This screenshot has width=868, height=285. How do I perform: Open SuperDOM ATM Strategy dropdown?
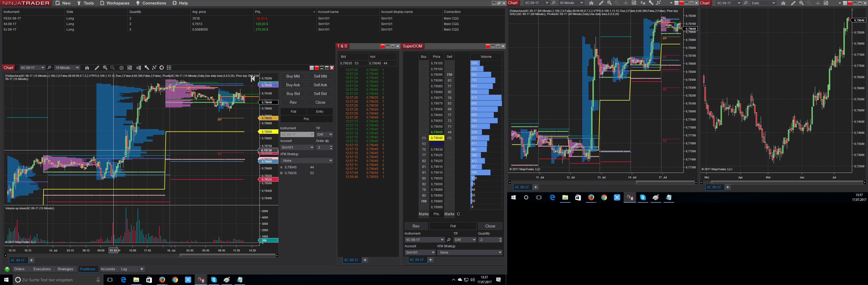click(470, 252)
